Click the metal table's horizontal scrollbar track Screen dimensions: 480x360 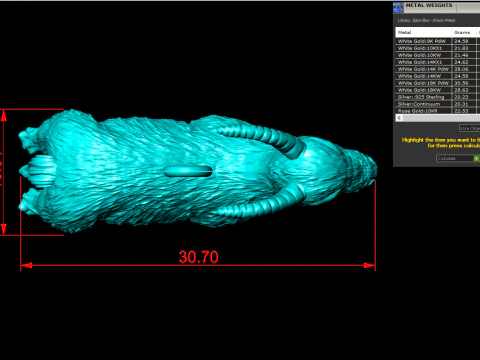pyautogui.click(x=441, y=118)
